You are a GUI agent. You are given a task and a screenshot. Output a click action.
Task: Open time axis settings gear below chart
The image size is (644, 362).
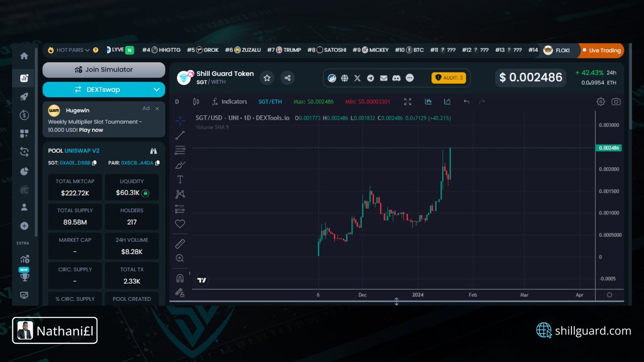click(x=609, y=295)
